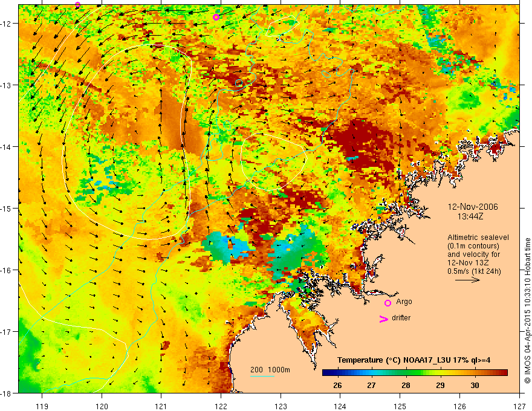Click the vertical IMOS copyright timestamp text
This screenshot has width=532, height=411.
(x=527, y=311)
